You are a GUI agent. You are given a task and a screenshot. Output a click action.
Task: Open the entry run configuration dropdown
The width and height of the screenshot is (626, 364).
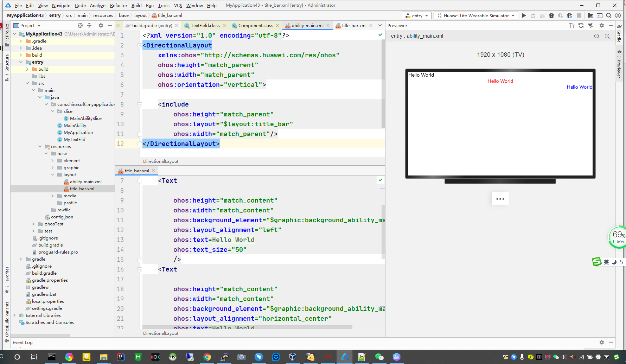(x=417, y=15)
